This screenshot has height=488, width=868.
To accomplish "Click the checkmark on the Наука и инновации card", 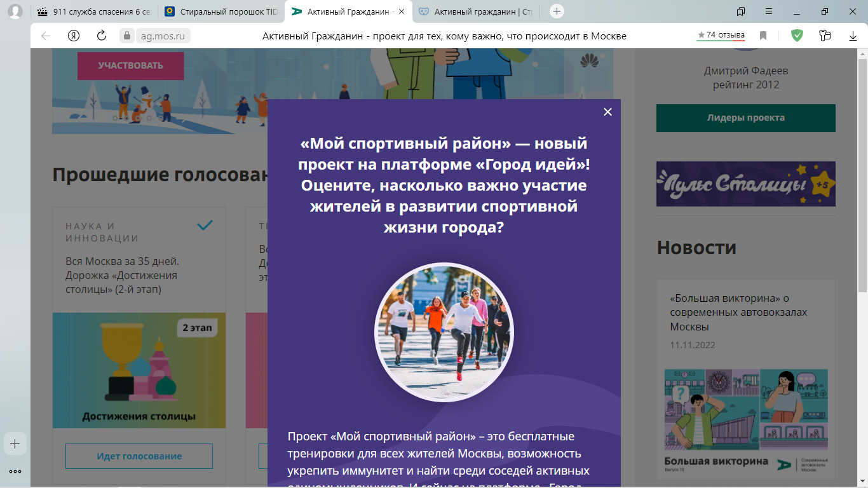I will click(x=205, y=225).
